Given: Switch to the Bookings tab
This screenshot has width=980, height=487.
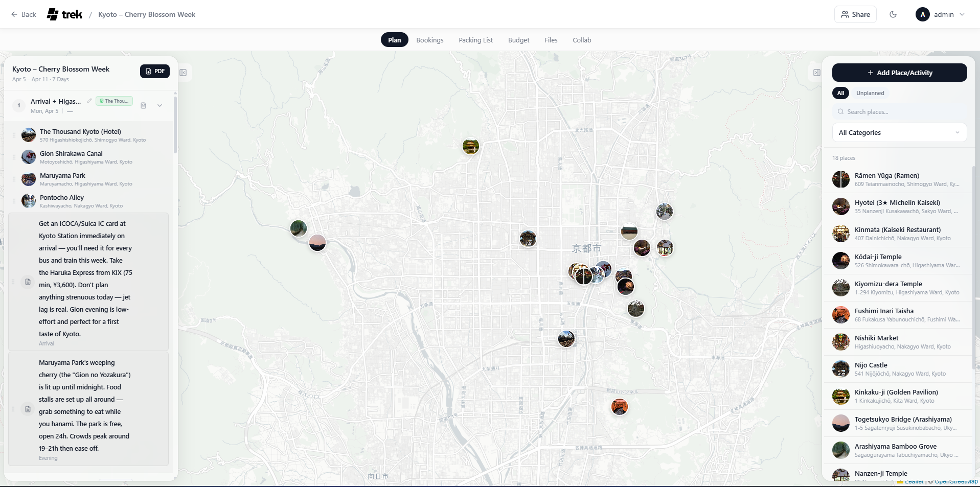Looking at the screenshot, I should (x=429, y=40).
